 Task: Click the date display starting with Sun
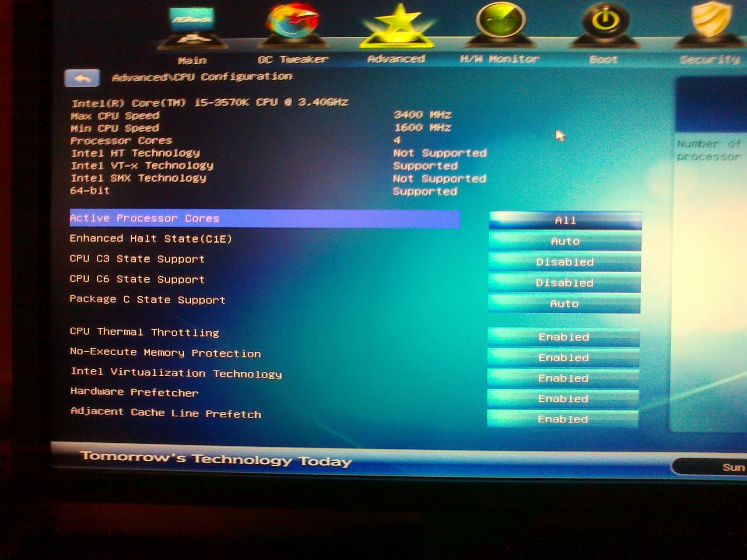pyautogui.click(x=733, y=467)
